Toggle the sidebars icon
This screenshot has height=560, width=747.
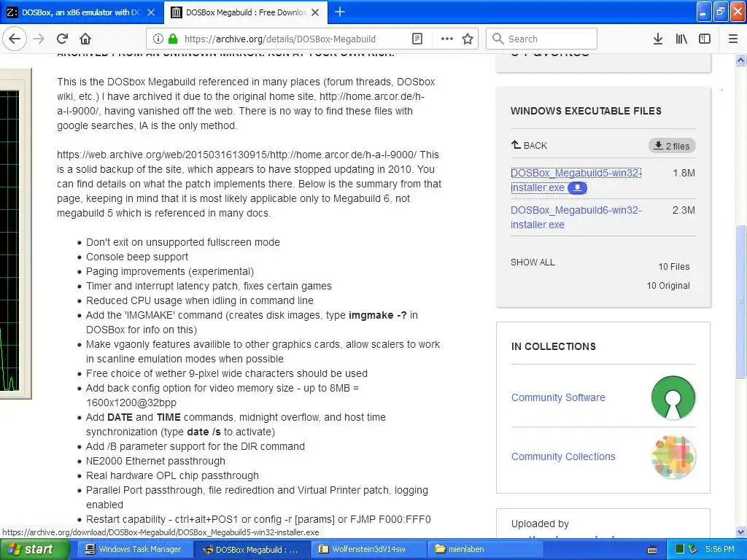[705, 39]
